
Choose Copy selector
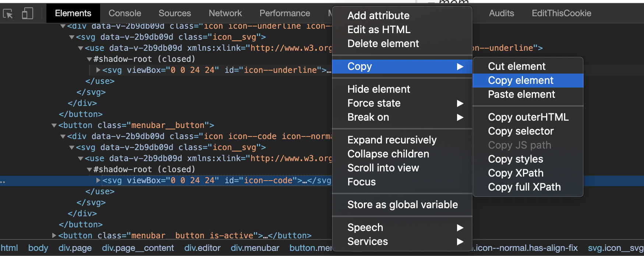(528, 131)
